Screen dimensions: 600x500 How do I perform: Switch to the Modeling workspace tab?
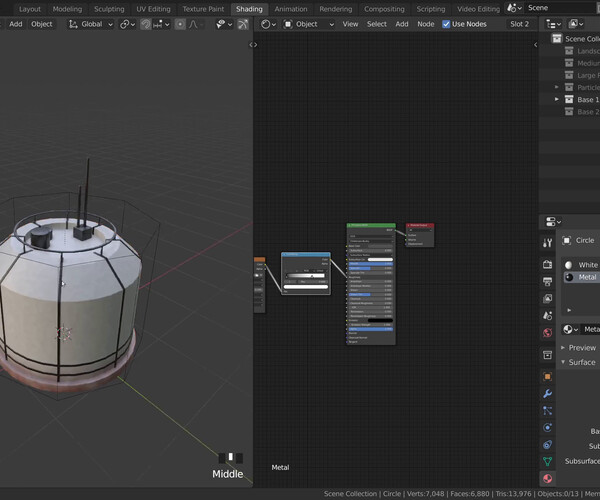point(67,9)
